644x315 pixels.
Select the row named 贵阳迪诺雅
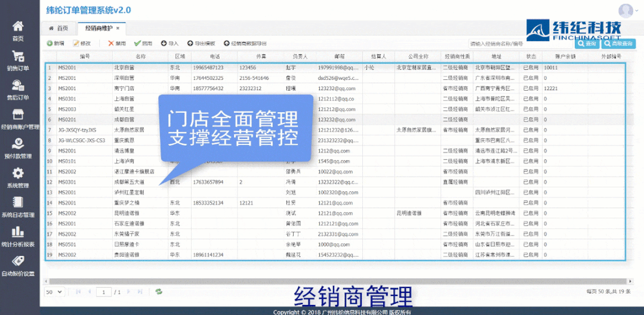point(335,255)
